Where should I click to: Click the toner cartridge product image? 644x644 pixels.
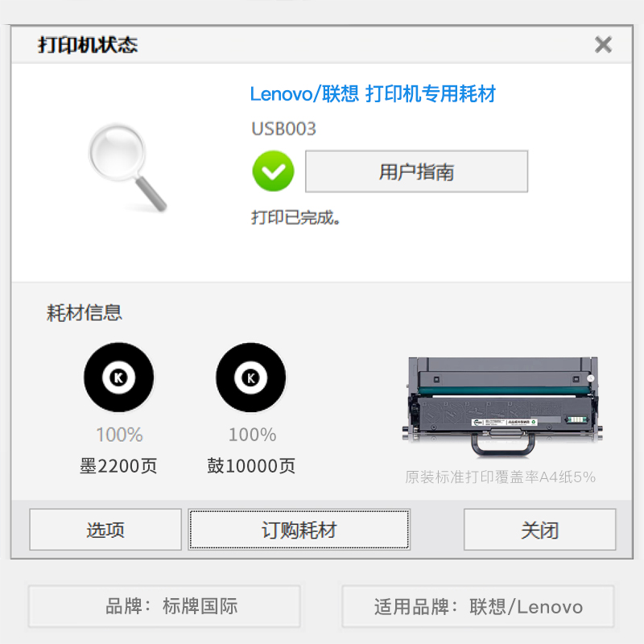(502, 407)
